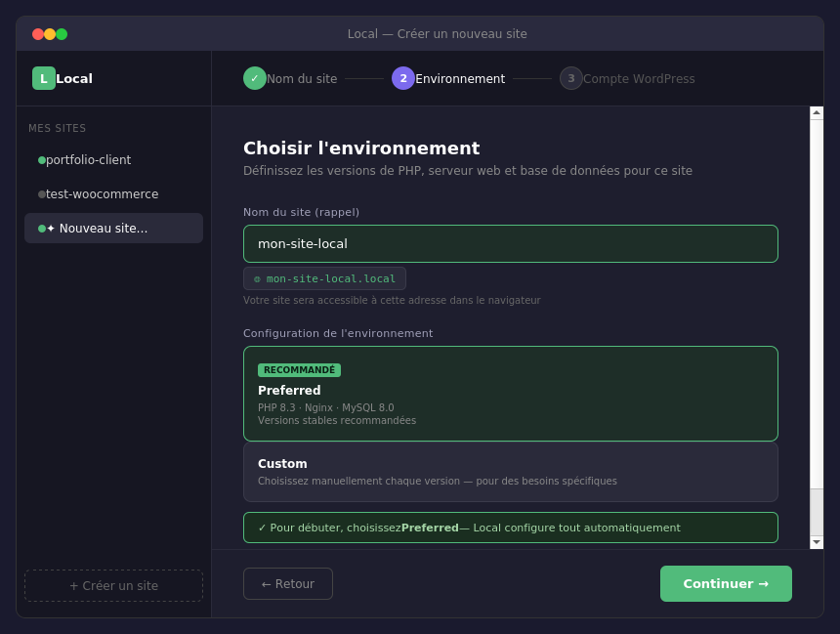Click the step 3 circle icon
The image size is (840, 634).
(571, 78)
